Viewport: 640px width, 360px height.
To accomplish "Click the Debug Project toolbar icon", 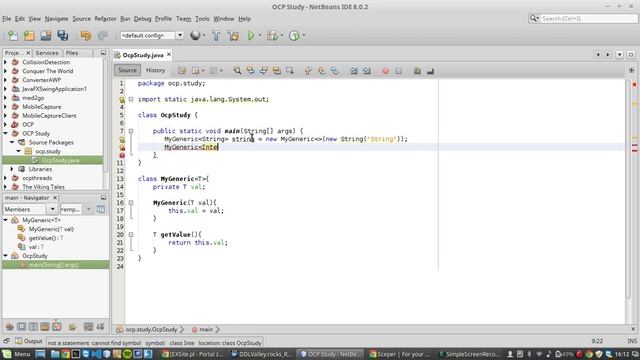I will coord(272,36).
